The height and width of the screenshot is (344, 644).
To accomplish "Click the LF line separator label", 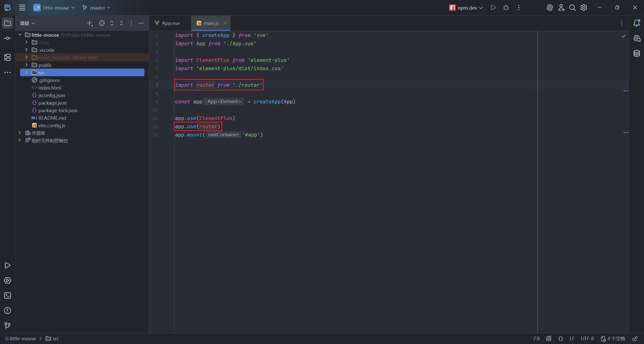I will tap(572, 339).
